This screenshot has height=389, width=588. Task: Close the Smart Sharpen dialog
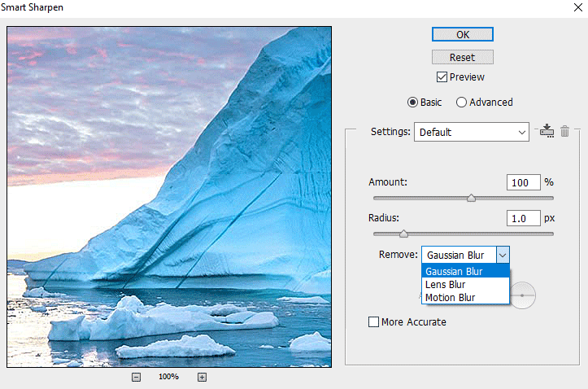click(x=578, y=7)
